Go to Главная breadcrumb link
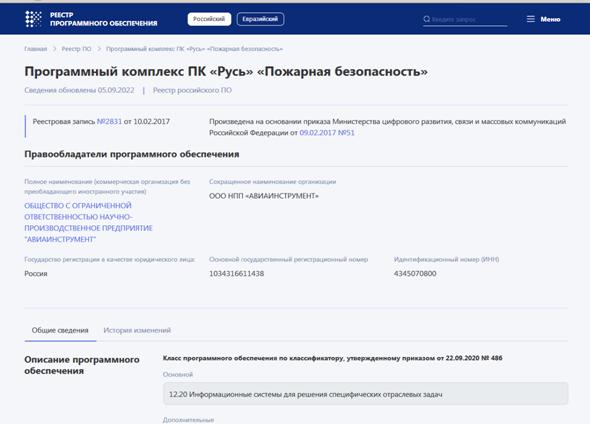The height and width of the screenshot is (424, 590). [36, 49]
